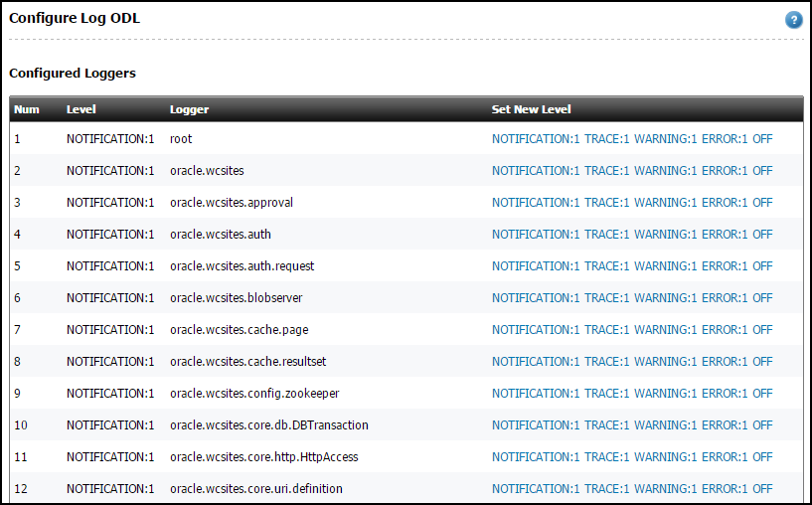This screenshot has width=812, height=505.
Task: Select the oracle.wcsites.config.zookeeper logger name
Action: coord(254,393)
